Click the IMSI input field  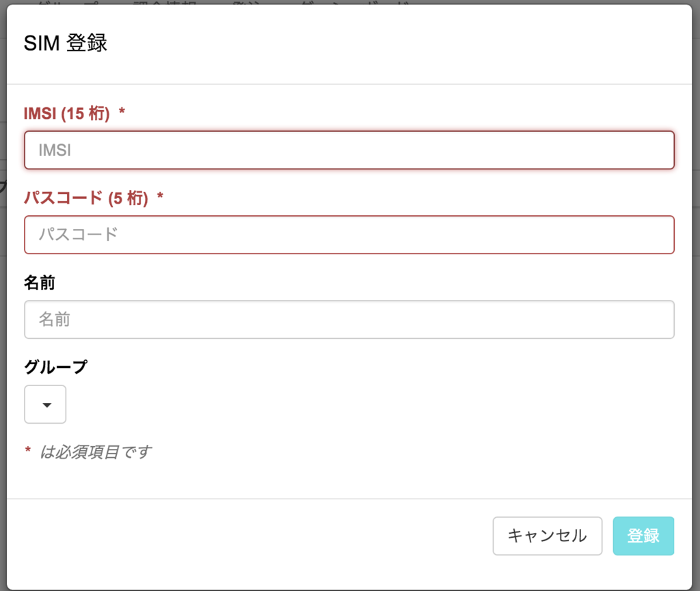349,150
